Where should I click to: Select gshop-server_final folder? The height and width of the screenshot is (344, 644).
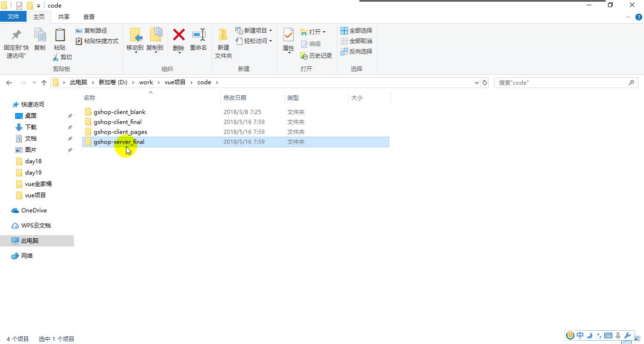236,142
